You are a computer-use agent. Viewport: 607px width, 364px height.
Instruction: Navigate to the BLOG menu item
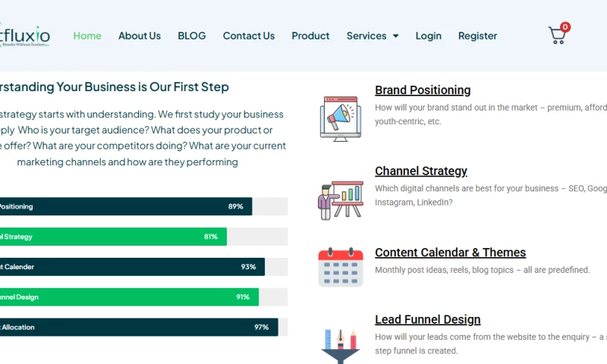(192, 36)
